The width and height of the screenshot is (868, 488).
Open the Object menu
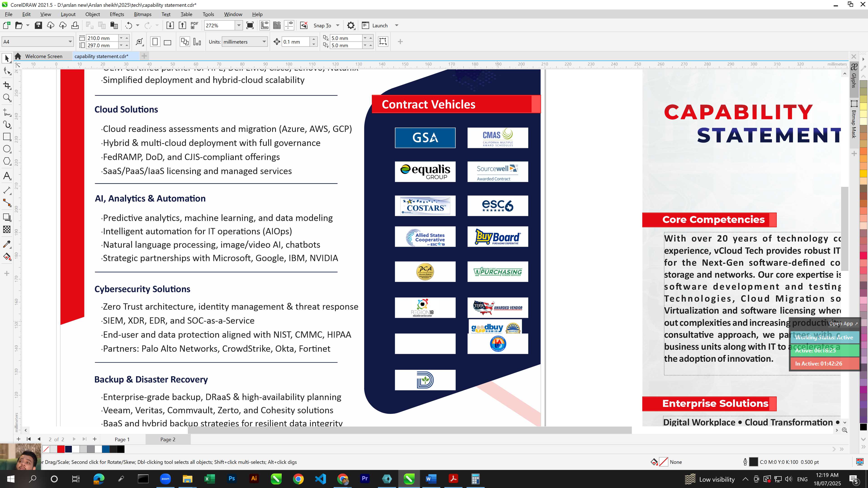click(x=92, y=14)
